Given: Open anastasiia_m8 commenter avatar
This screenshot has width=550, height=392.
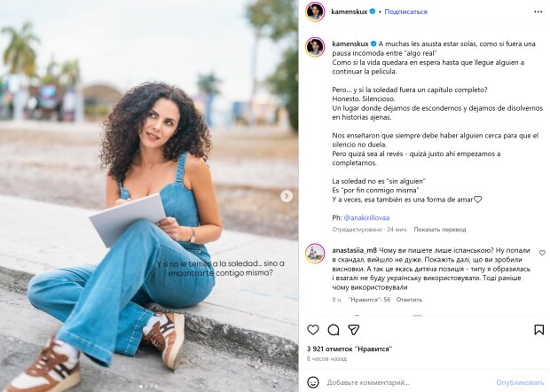Looking at the screenshot, I should click(315, 253).
